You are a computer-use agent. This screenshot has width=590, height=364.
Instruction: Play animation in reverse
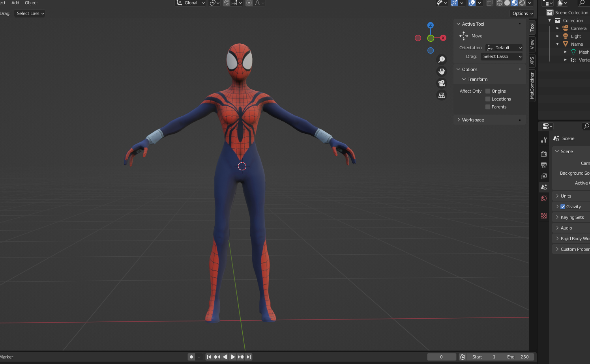tap(225, 357)
